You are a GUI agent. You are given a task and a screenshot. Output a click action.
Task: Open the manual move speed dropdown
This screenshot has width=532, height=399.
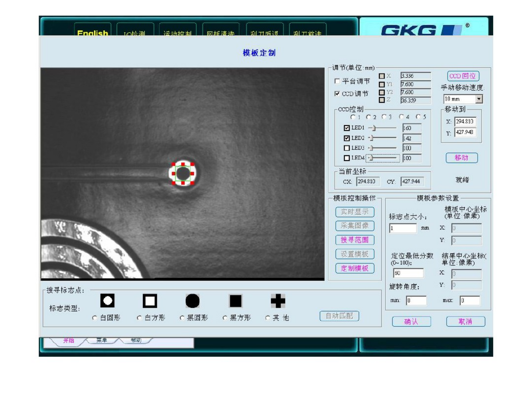(x=479, y=99)
